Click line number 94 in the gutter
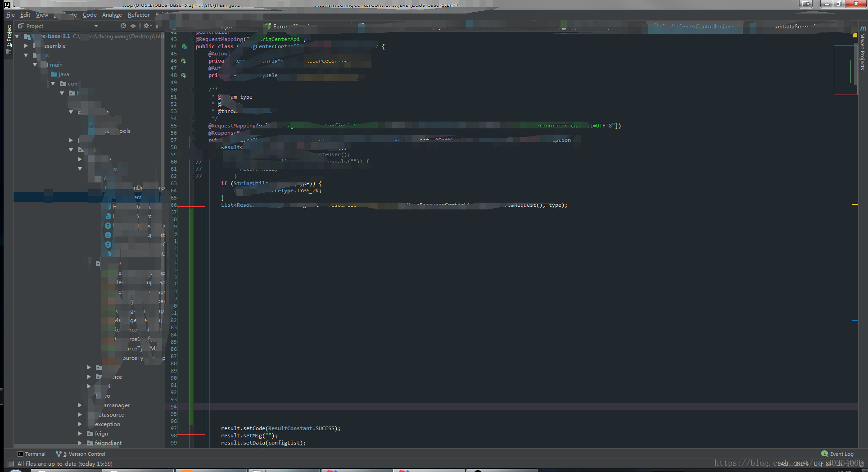 point(174,407)
